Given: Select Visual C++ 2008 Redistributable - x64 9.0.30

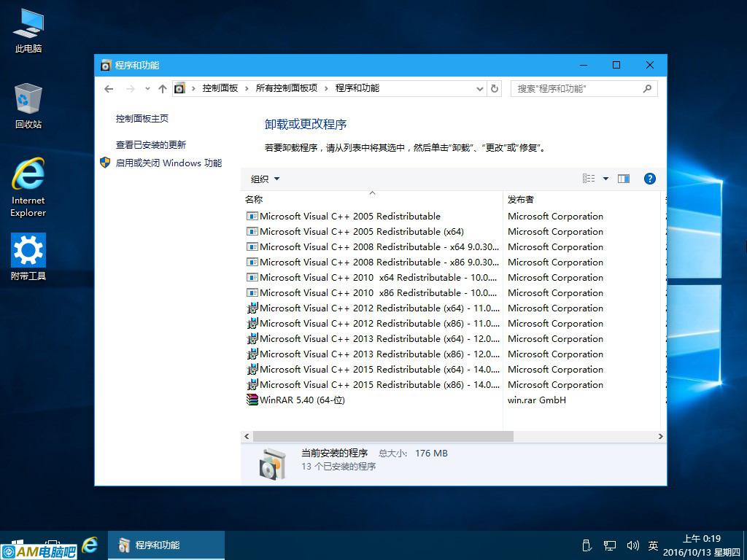Looking at the screenshot, I should click(371, 246).
